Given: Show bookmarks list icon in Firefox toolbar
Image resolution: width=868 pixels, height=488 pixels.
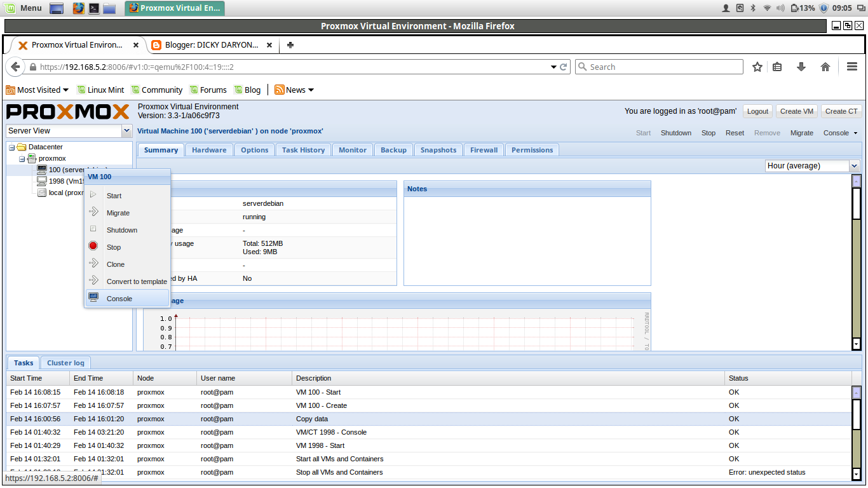Looking at the screenshot, I should click(777, 67).
